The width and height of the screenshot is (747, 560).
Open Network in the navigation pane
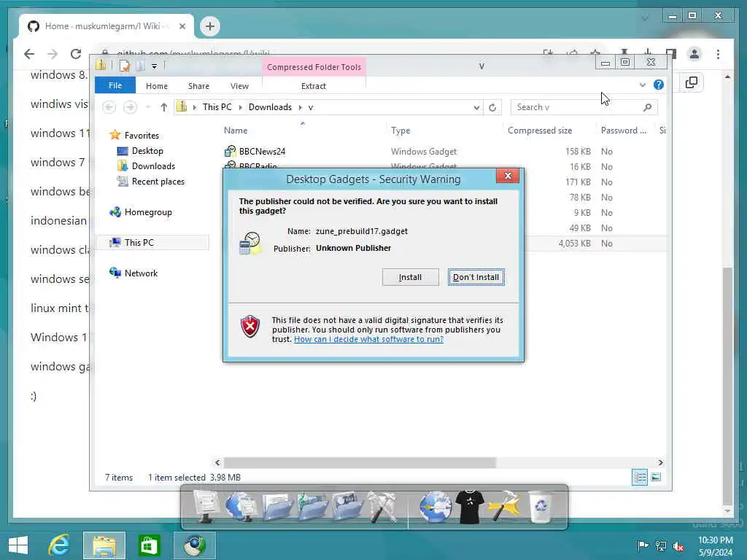tap(141, 273)
